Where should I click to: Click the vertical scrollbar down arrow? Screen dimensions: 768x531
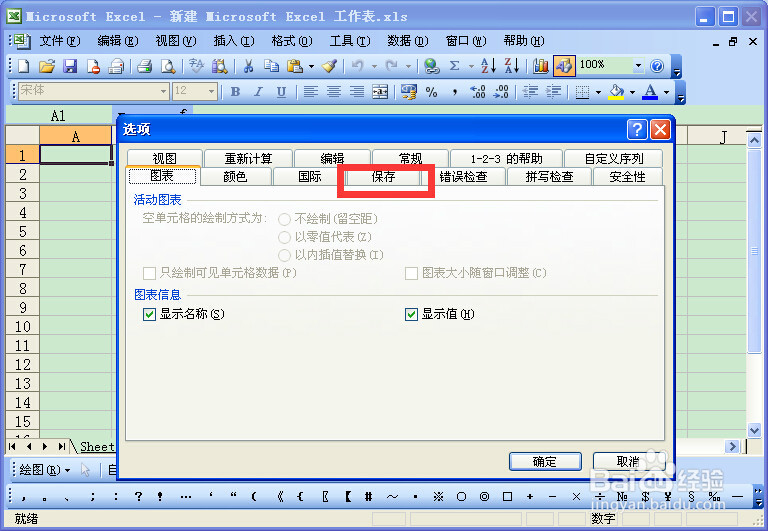(754, 430)
